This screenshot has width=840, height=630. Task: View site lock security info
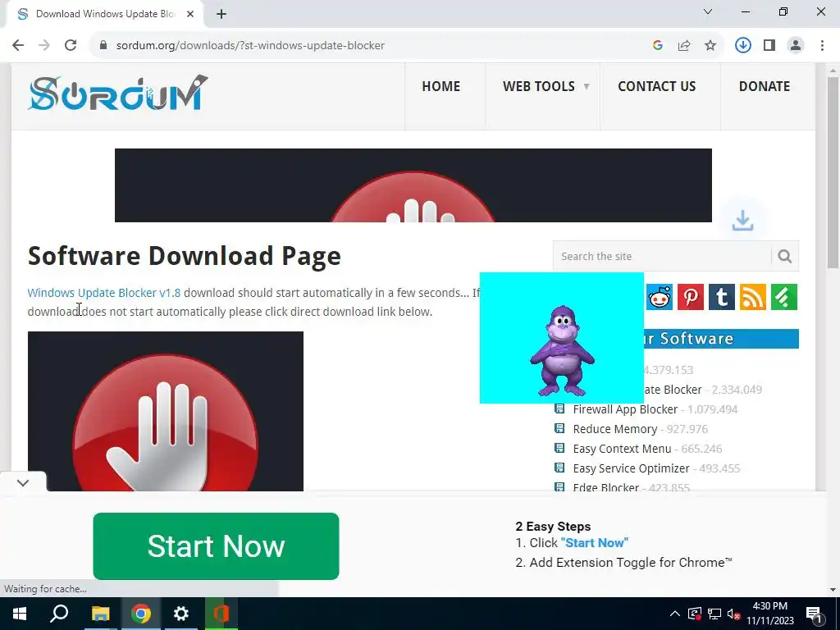click(x=103, y=46)
